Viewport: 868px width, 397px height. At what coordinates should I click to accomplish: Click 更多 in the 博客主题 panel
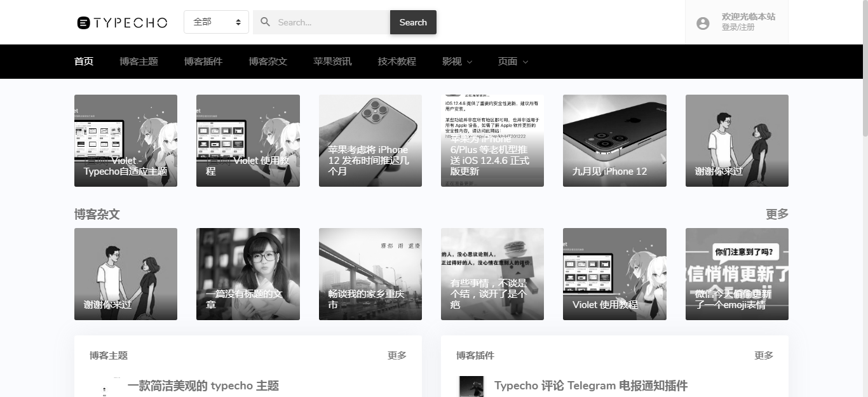(x=397, y=356)
